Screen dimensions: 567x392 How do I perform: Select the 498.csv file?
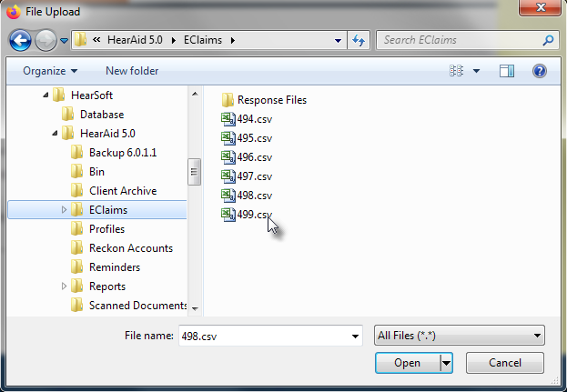247,196
